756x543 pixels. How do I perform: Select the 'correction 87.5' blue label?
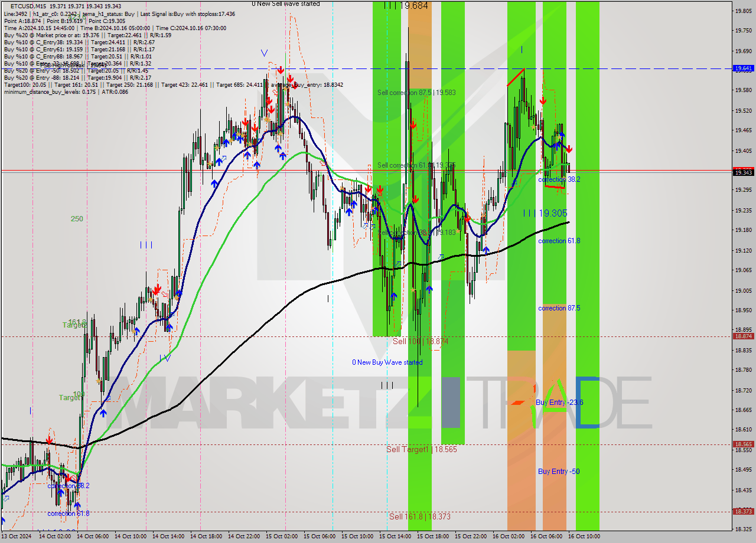[x=559, y=308]
